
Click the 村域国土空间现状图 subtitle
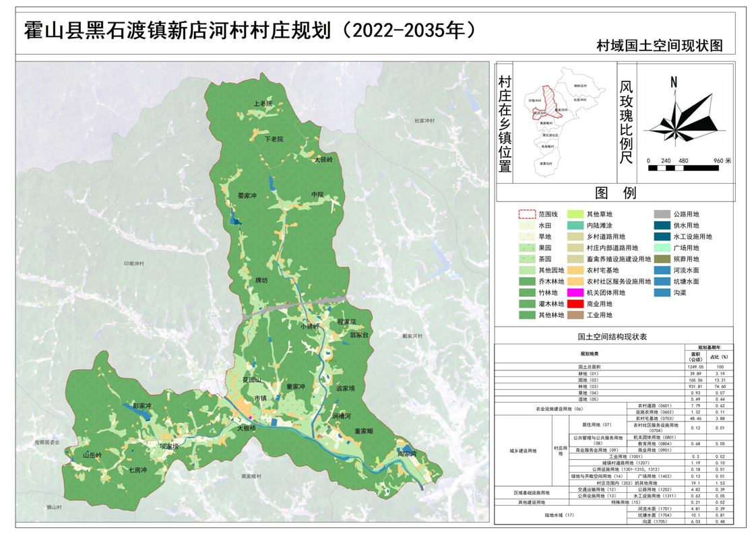pyautogui.click(x=658, y=46)
